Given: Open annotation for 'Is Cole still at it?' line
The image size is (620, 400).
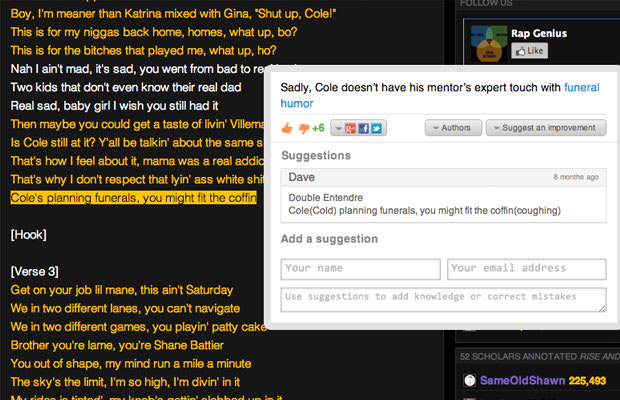Looking at the screenshot, I should 137,143.
